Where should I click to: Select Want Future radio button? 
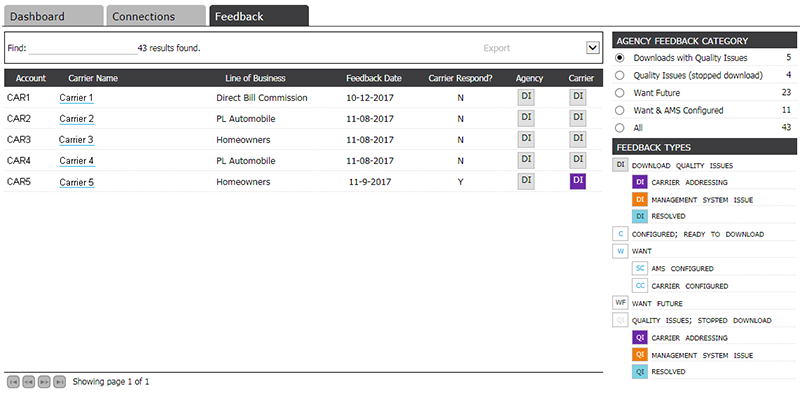click(x=620, y=93)
